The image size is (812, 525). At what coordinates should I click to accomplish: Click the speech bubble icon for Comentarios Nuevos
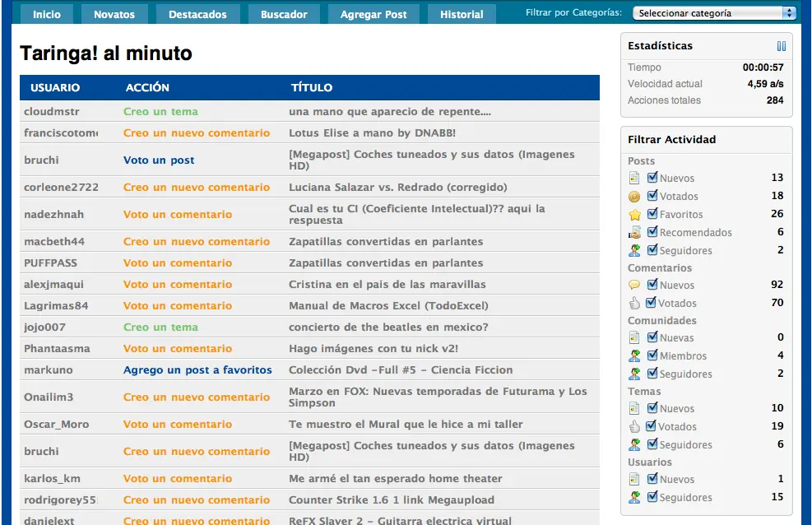tap(634, 285)
